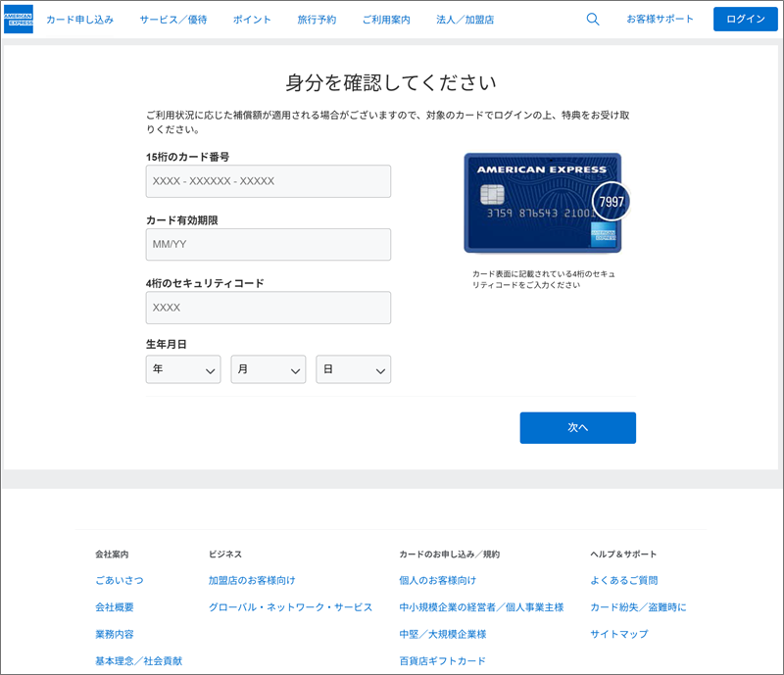
Task: Focus the 4桁のセキュリティコード field
Action: coord(268,308)
